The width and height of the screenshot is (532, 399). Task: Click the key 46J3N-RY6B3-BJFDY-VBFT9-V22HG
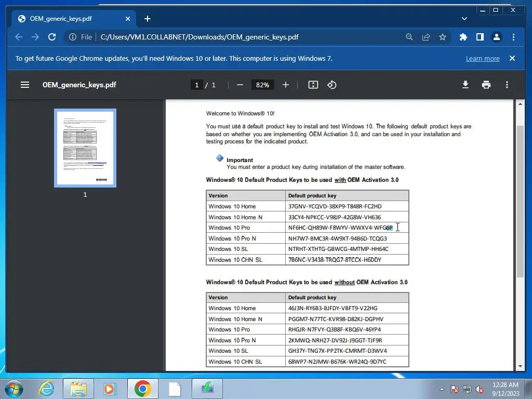click(333, 309)
